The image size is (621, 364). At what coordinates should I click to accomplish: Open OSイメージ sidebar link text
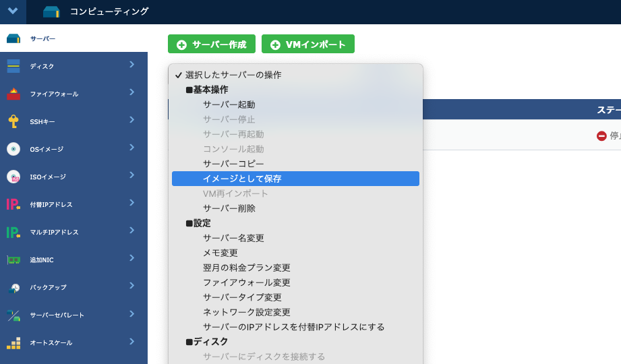coord(47,150)
